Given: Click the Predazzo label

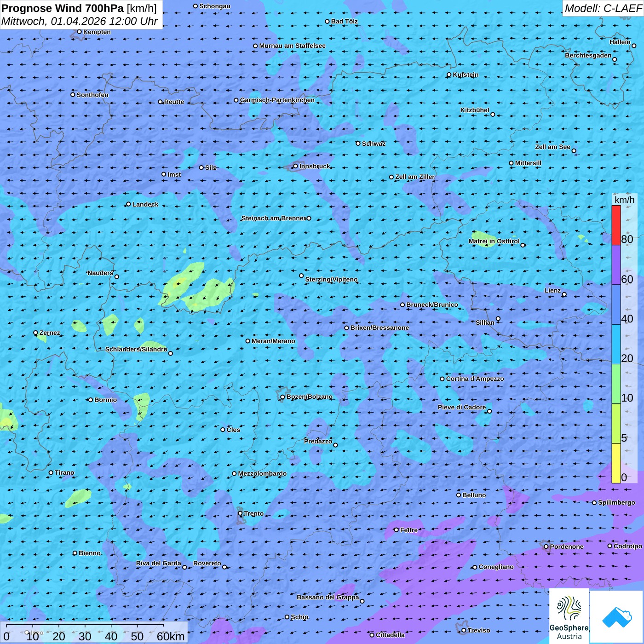Looking at the screenshot, I should [318, 441].
